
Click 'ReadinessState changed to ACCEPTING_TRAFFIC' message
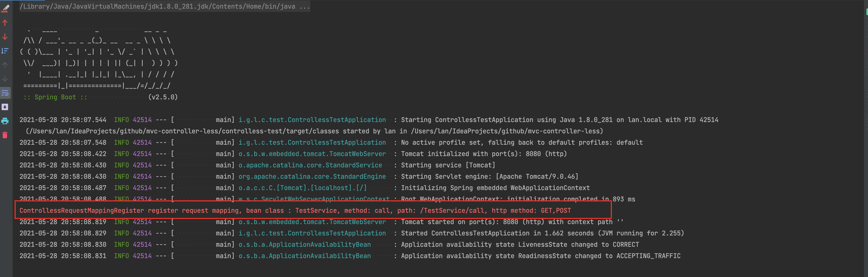541,256
